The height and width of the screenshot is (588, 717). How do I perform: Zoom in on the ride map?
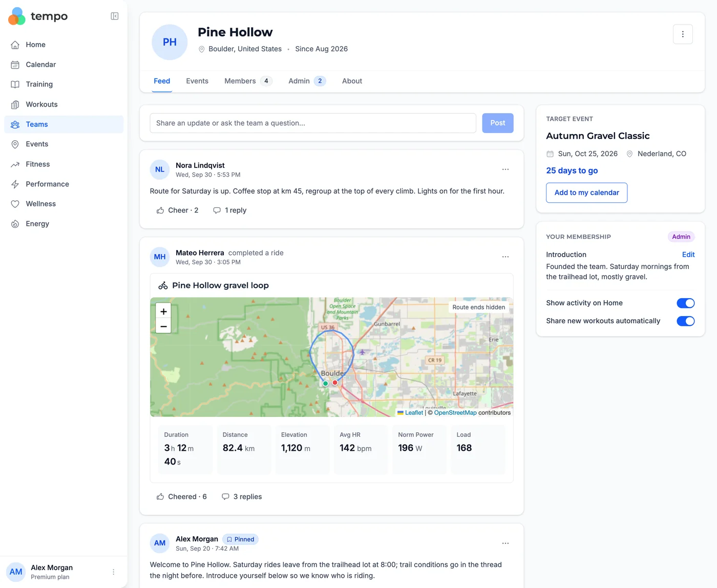(x=163, y=311)
